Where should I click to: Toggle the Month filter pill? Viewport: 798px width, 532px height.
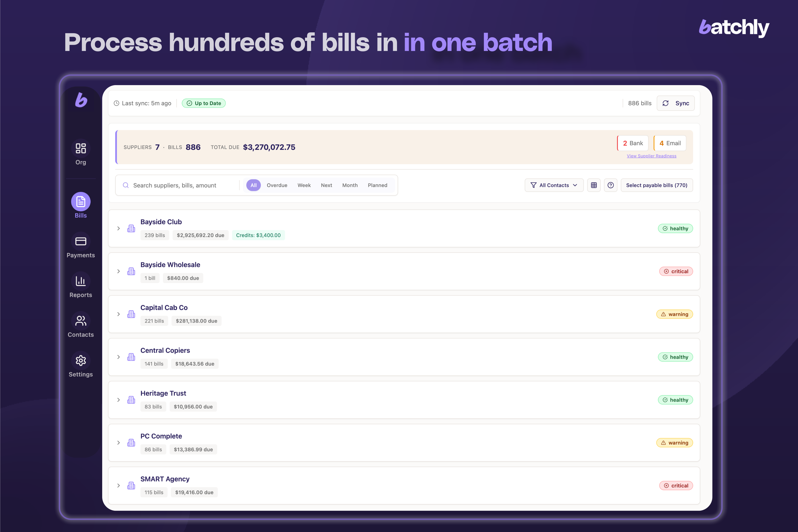(350, 185)
